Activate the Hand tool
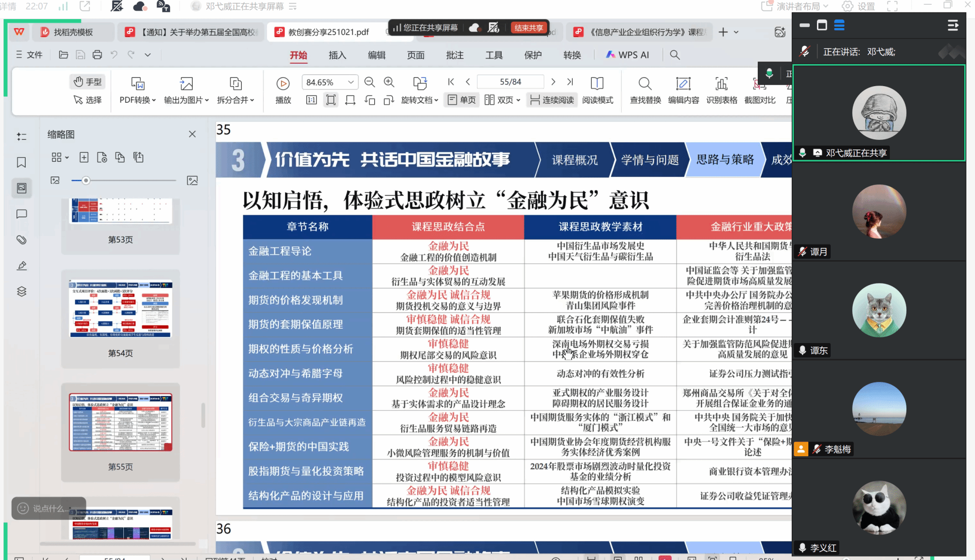 click(88, 82)
